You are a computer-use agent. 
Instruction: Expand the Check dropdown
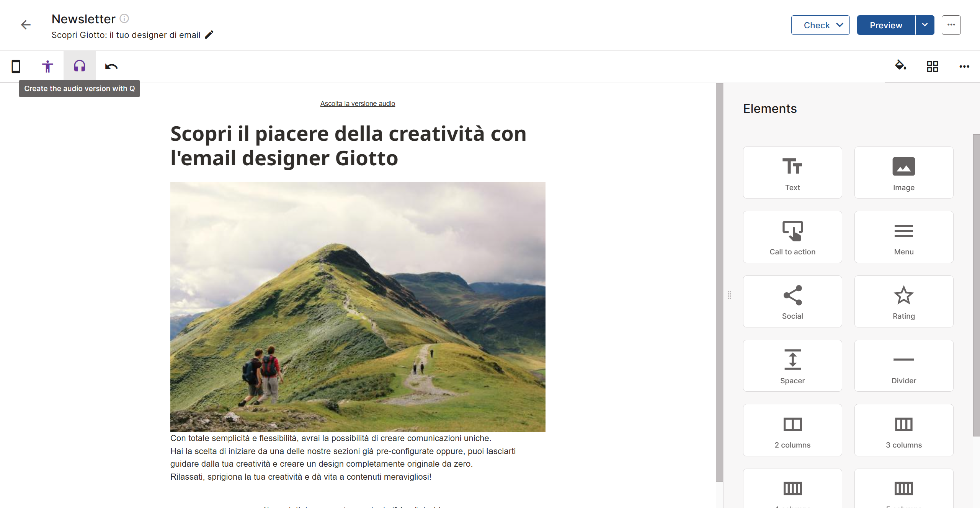820,25
